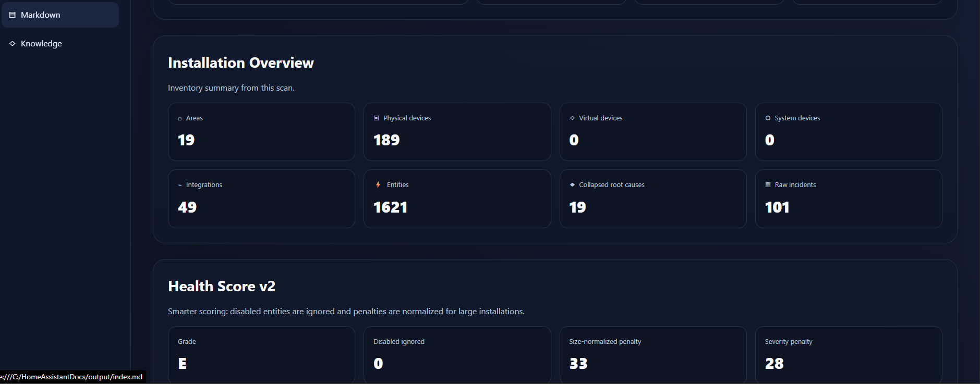Click the Physical devices label
Screen dimensions: 980x384
(407, 118)
